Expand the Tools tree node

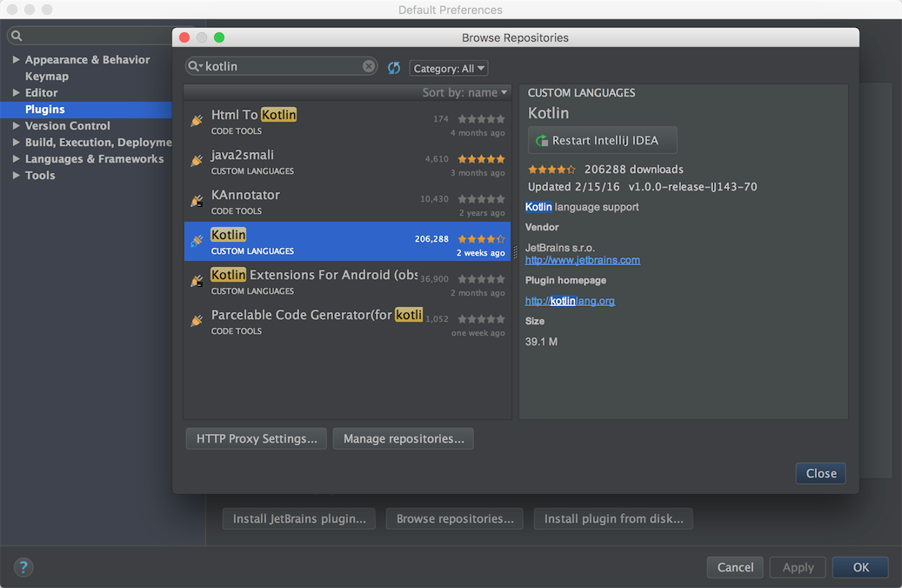(17, 176)
